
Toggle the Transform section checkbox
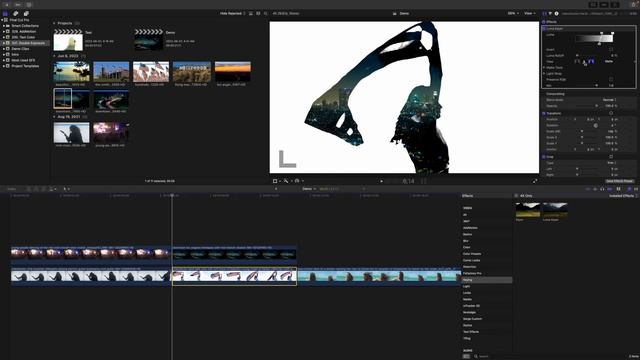click(x=544, y=113)
